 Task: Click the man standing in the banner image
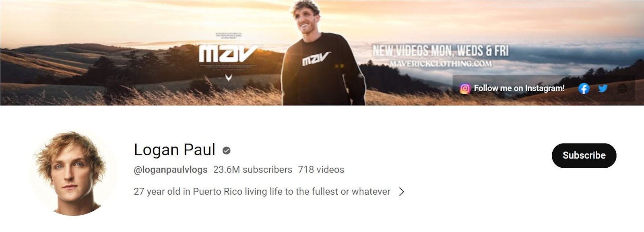pyautogui.click(x=322, y=56)
